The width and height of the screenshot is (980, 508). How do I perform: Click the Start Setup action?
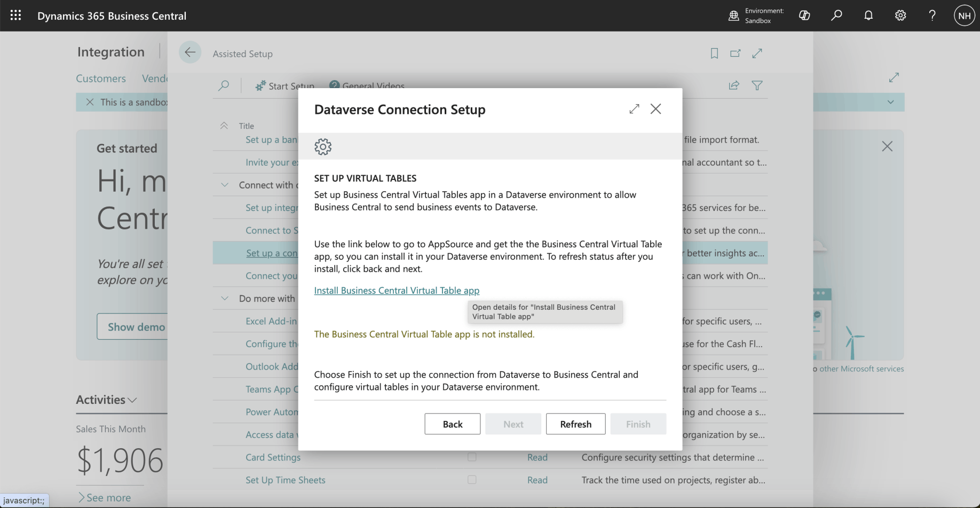284,86
